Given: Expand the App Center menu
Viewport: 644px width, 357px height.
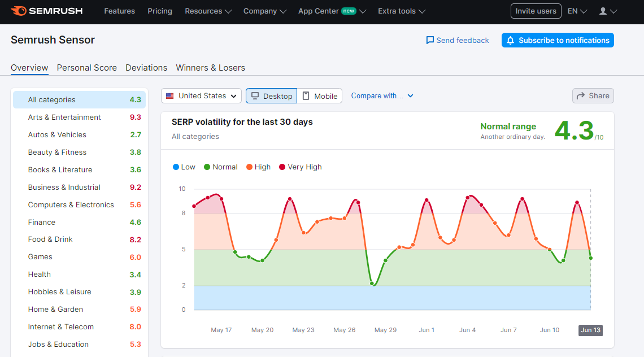Looking at the screenshot, I should coord(332,11).
